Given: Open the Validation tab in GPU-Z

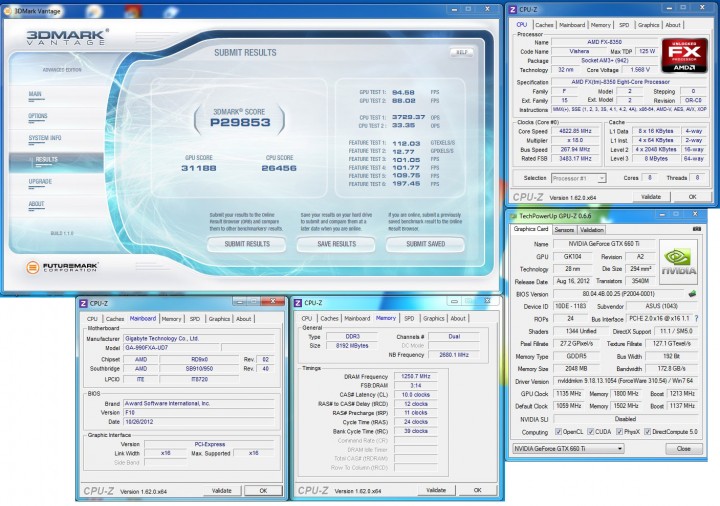Looking at the screenshot, I should click(591, 230).
